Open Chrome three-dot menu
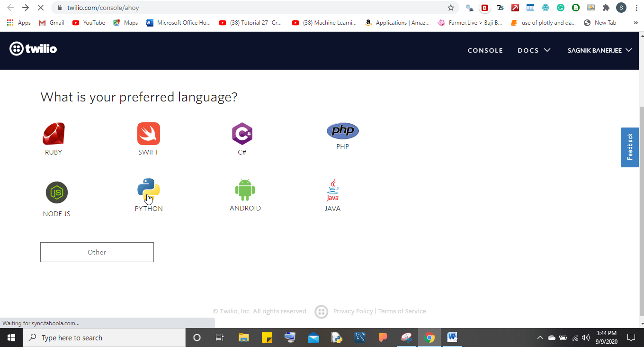 [636, 8]
